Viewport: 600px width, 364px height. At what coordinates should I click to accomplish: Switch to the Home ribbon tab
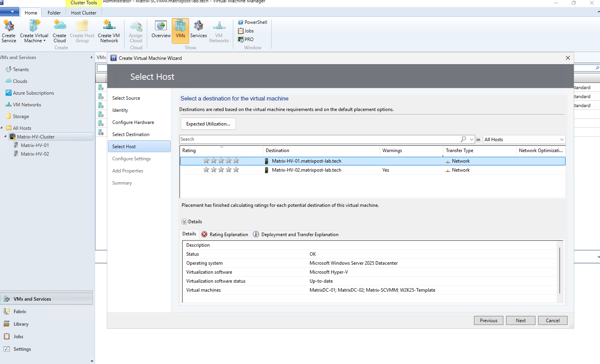pos(31,13)
